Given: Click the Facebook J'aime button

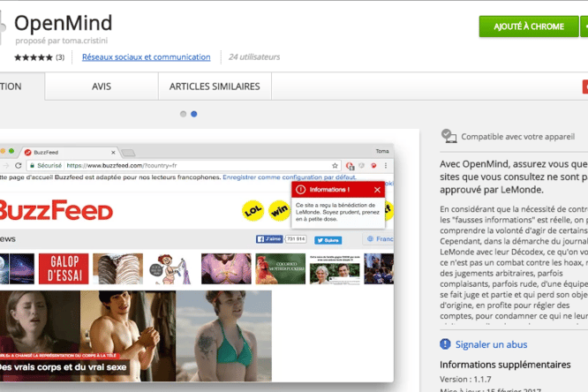Looking at the screenshot, I should [x=269, y=239].
